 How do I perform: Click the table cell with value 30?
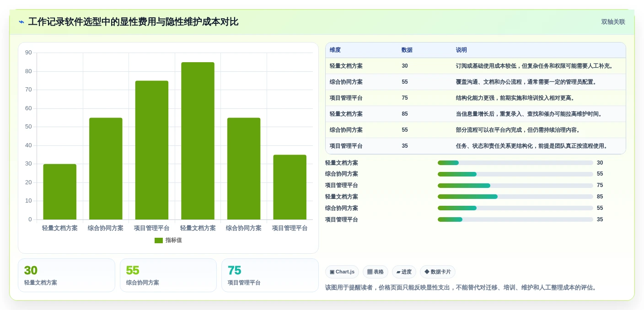tap(405, 66)
